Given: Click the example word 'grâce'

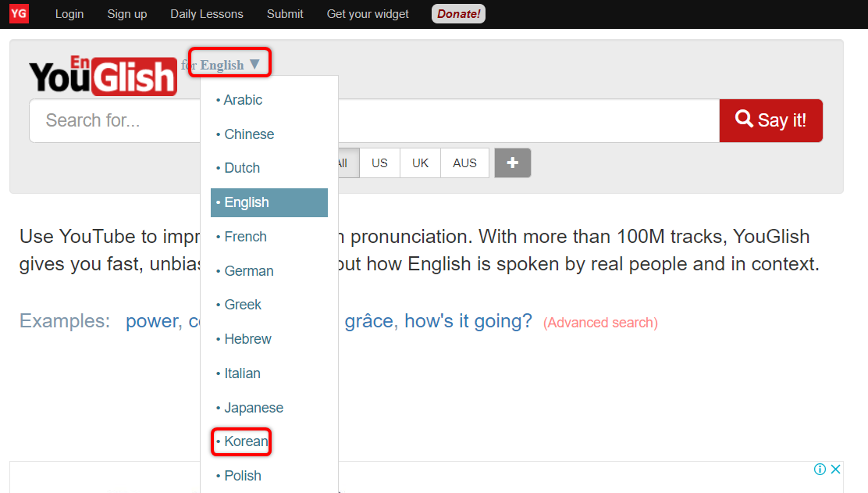Looking at the screenshot, I should 370,321.
